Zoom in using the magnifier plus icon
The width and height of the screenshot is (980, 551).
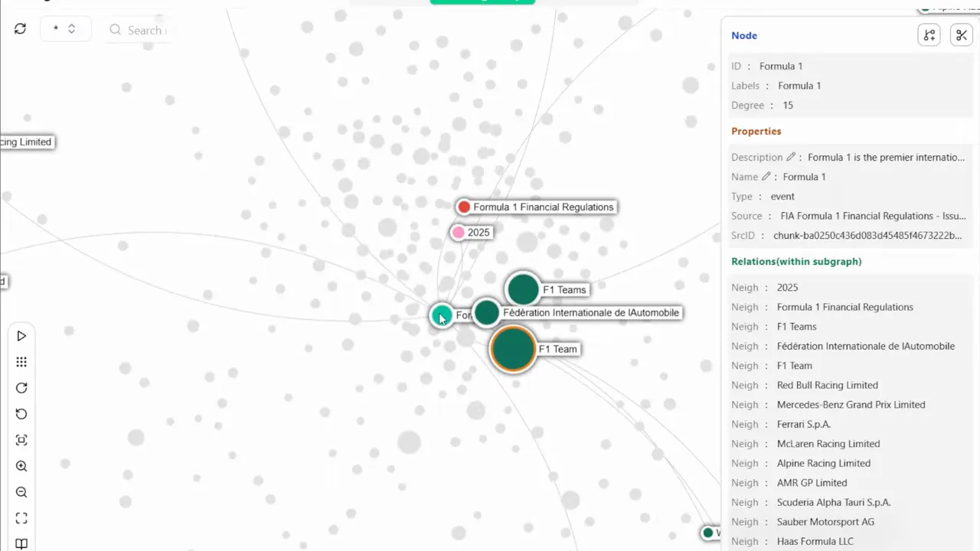click(x=21, y=466)
